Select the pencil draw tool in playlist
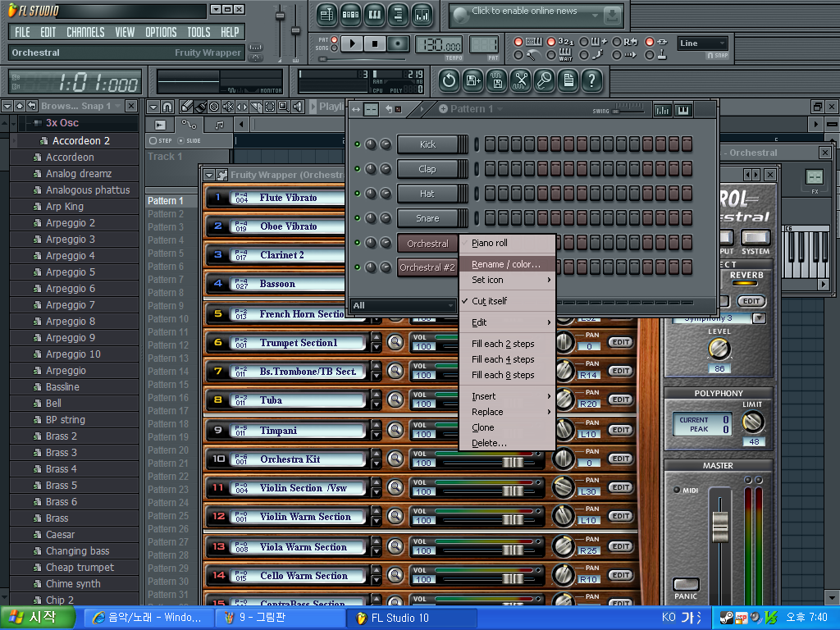840x630 pixels. [x=186, y=107]
